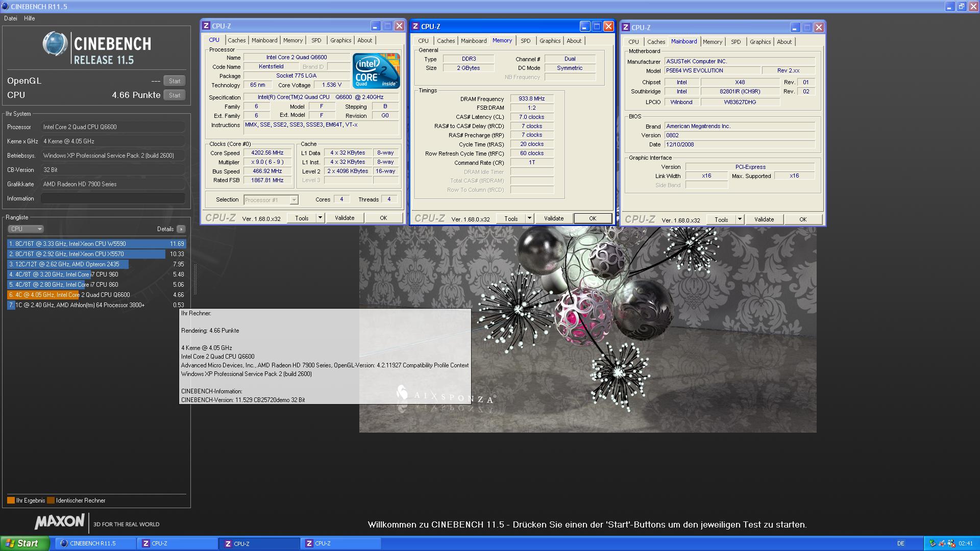Click the system tray icons near clock

(942, 543)
